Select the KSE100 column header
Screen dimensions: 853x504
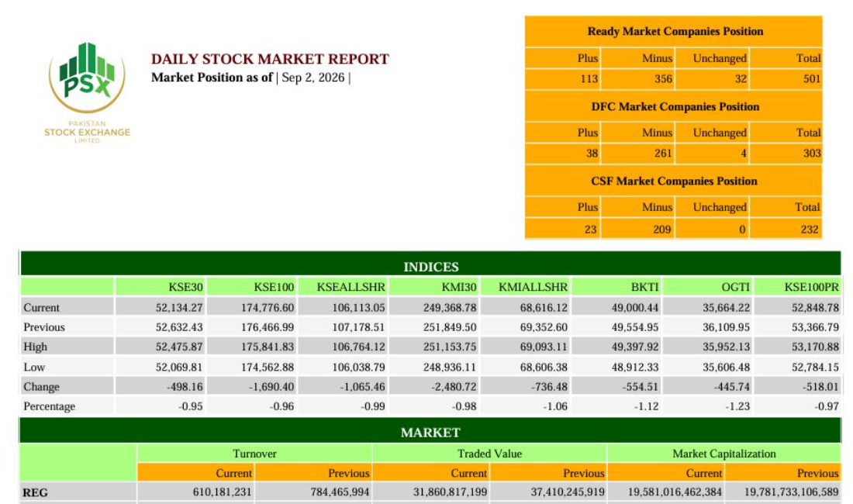pos(274,287)
